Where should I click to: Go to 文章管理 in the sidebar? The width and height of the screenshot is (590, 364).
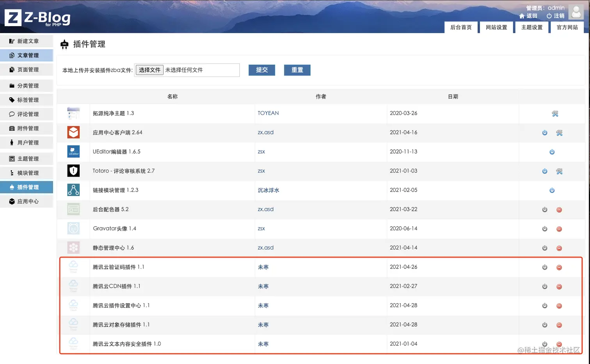point(27,55)
